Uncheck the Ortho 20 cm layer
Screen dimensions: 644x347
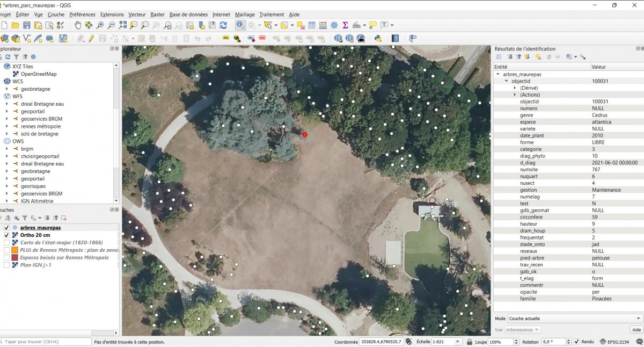click(x=7, y=235)
